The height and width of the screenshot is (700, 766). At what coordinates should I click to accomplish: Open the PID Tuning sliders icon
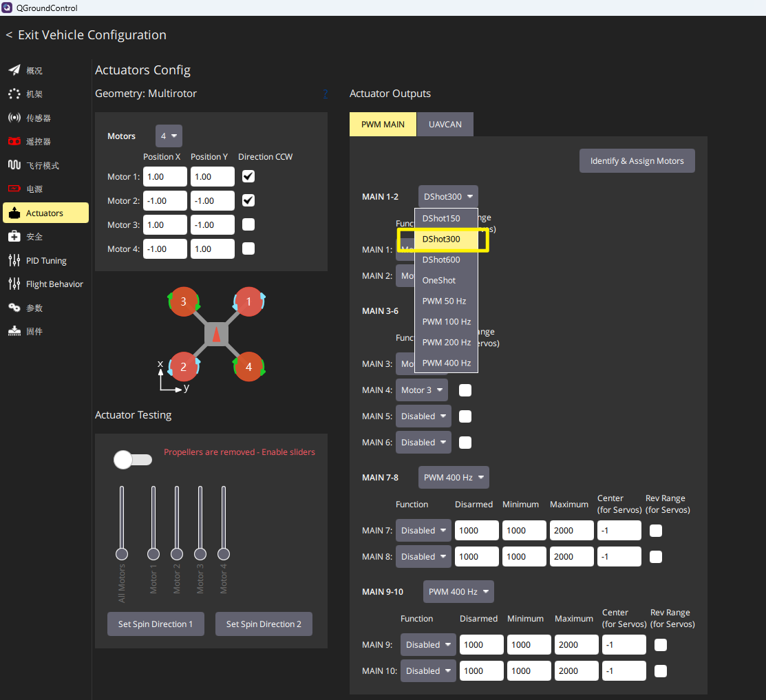pos(14,260)
